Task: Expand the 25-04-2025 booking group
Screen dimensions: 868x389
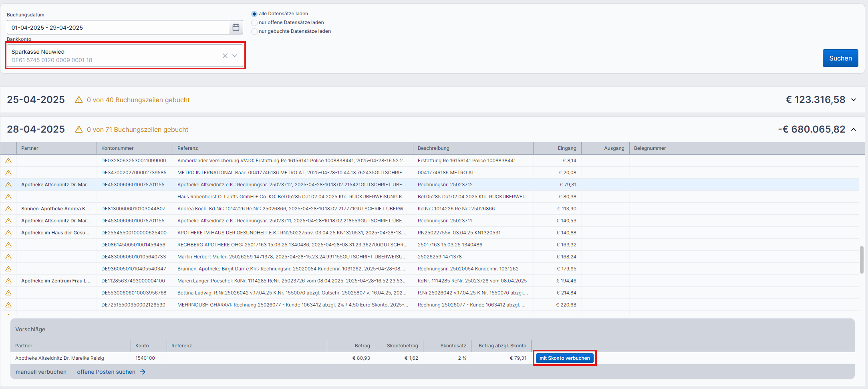Action: [854, 100]
